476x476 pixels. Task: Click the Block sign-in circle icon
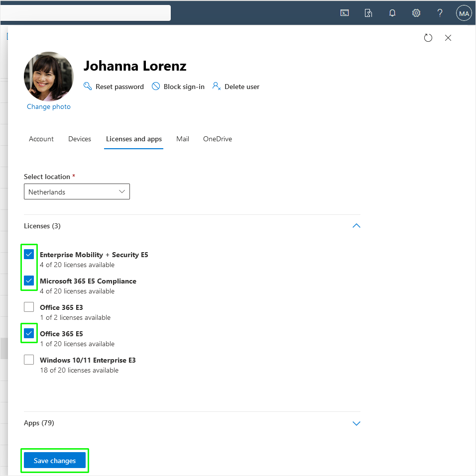[156, 86]
